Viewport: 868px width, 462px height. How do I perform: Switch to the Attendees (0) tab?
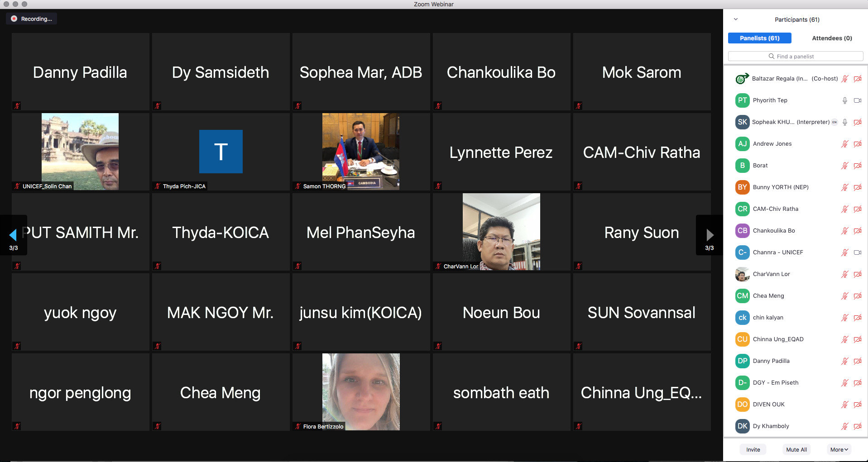tap(832, 38)
